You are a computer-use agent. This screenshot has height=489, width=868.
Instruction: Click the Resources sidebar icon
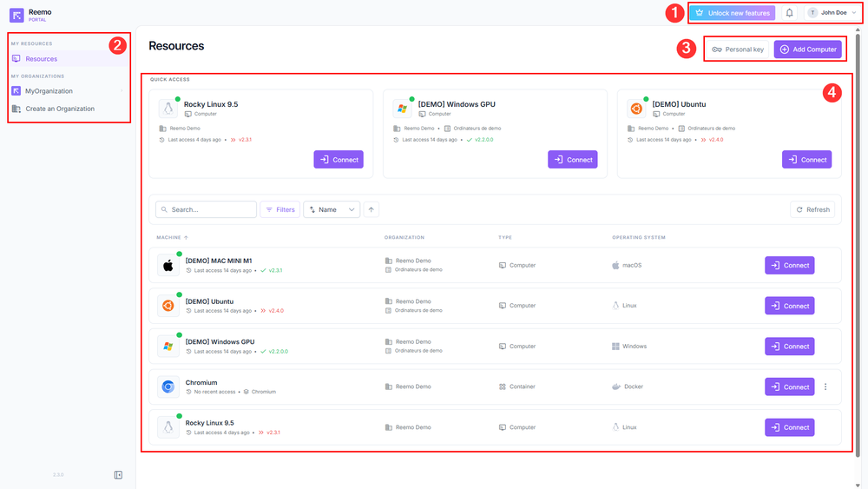click(16, 59)
